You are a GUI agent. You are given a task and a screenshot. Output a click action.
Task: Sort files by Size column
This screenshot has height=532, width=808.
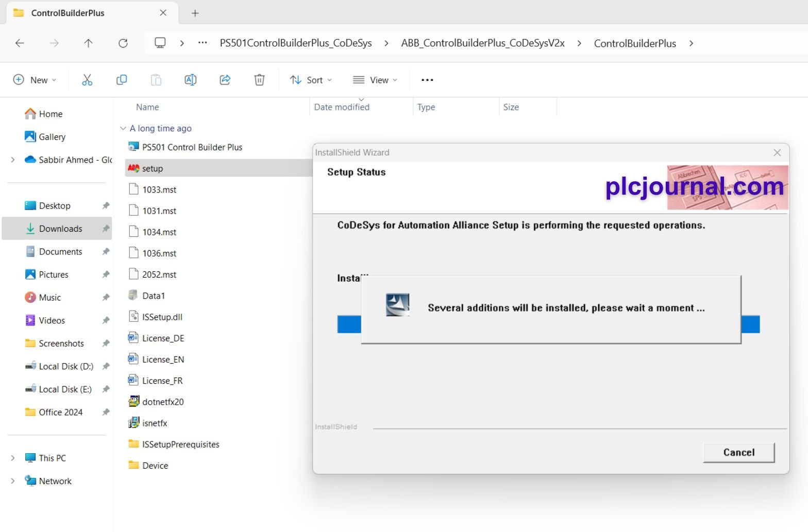pyautogui.click(x=511, y=107)
